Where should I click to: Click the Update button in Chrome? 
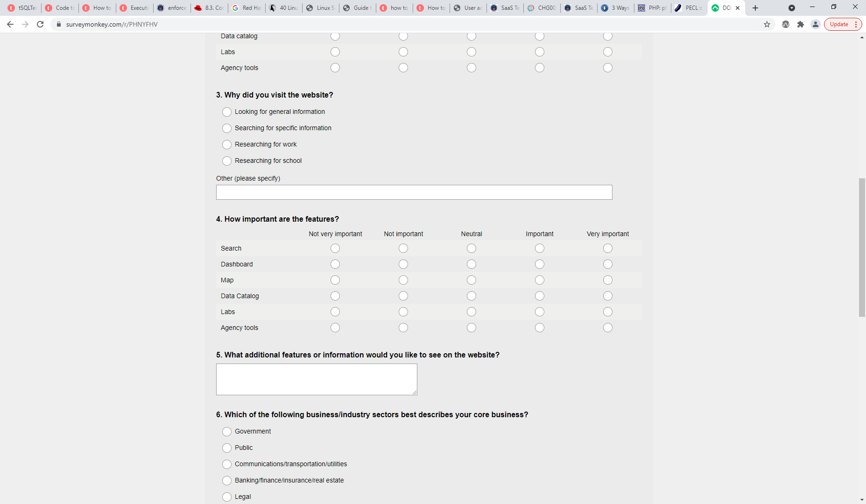(839, 24)
